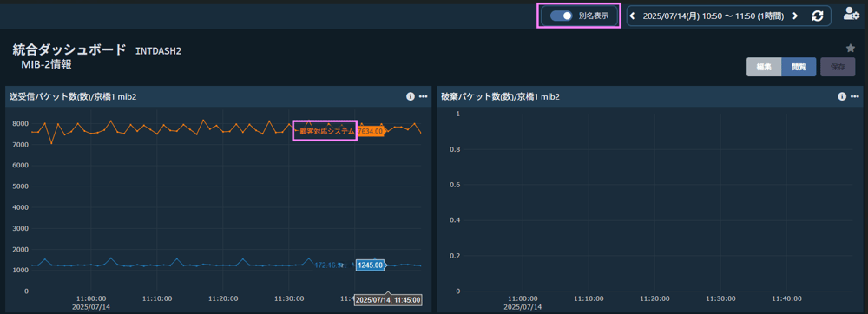Click the orange 7634.00 value marker
This screenshot has height=314, width=868.
click(371, 132)
